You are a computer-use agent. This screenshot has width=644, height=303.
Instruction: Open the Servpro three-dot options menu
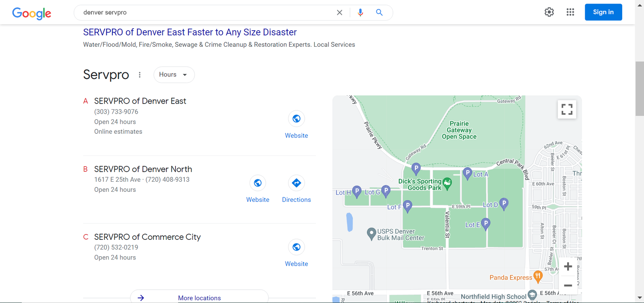[140, 75]
